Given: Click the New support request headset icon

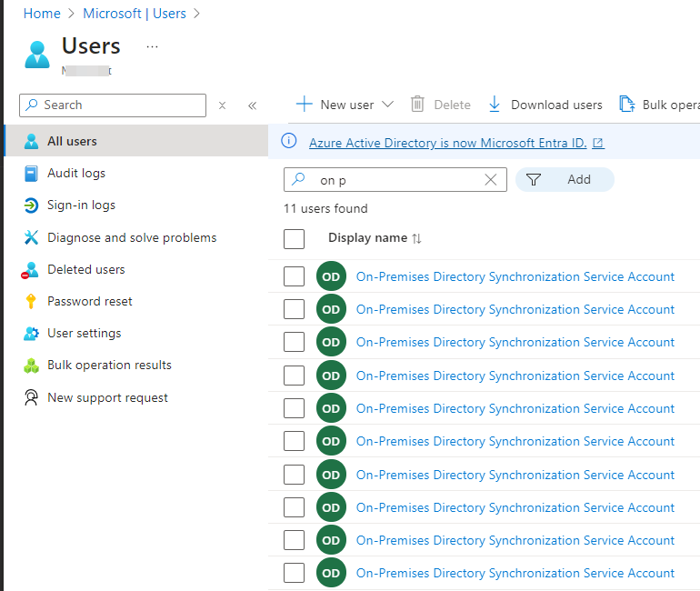Looking at the screenshot, I should [x=31, y=397].
